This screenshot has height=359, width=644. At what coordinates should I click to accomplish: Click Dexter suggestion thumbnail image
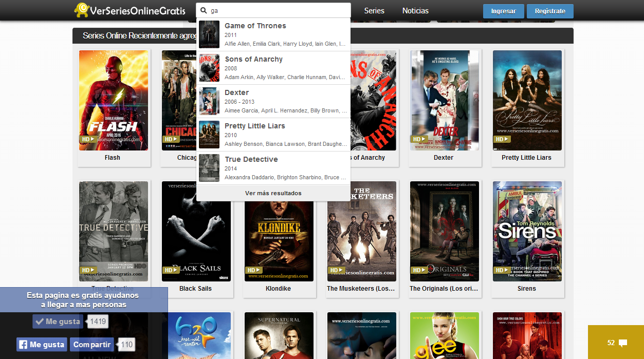click(209, 101)
